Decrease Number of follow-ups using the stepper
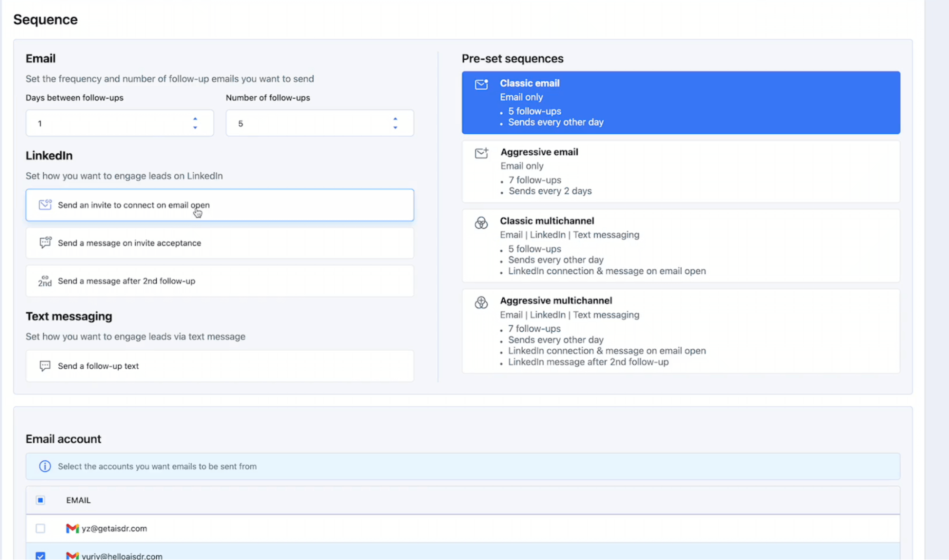Image resolution: width=949 pixels, height=560 pixels. tap(395, 127)
